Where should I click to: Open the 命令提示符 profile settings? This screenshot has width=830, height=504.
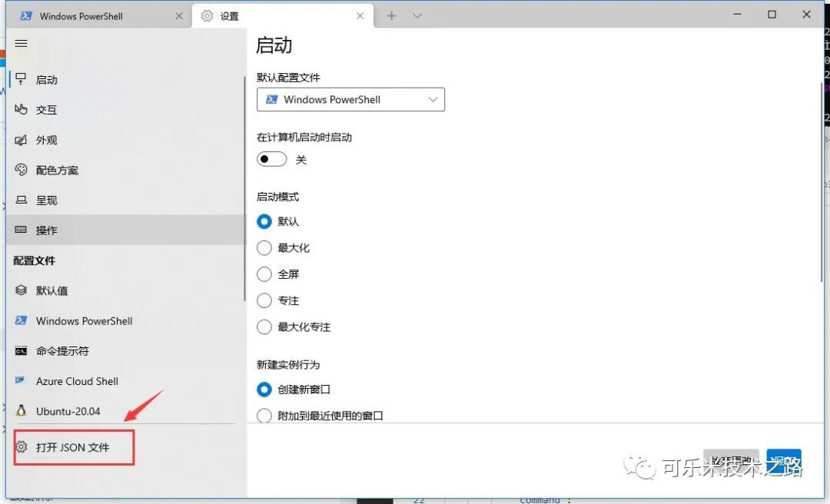(x=60, y=351)
